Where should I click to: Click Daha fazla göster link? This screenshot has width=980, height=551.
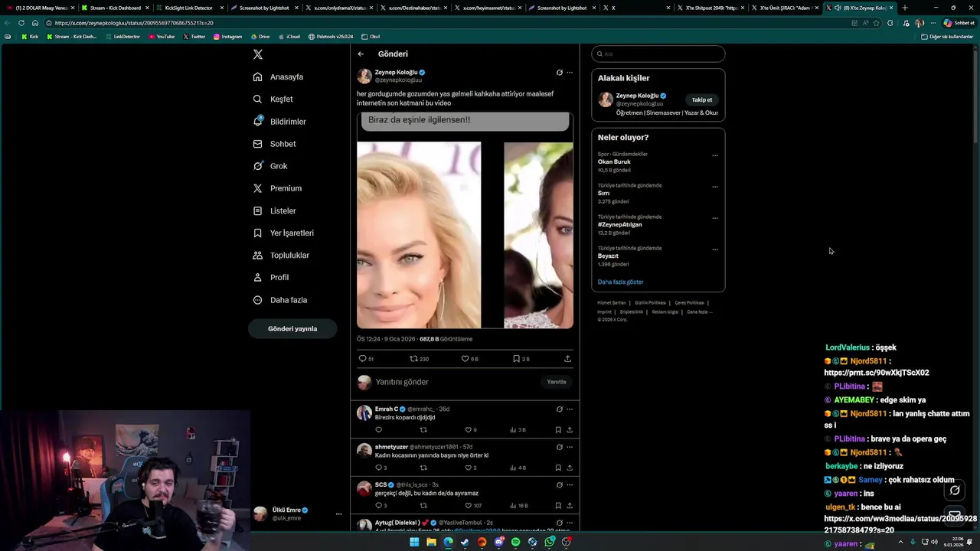[x=620, y=282]
